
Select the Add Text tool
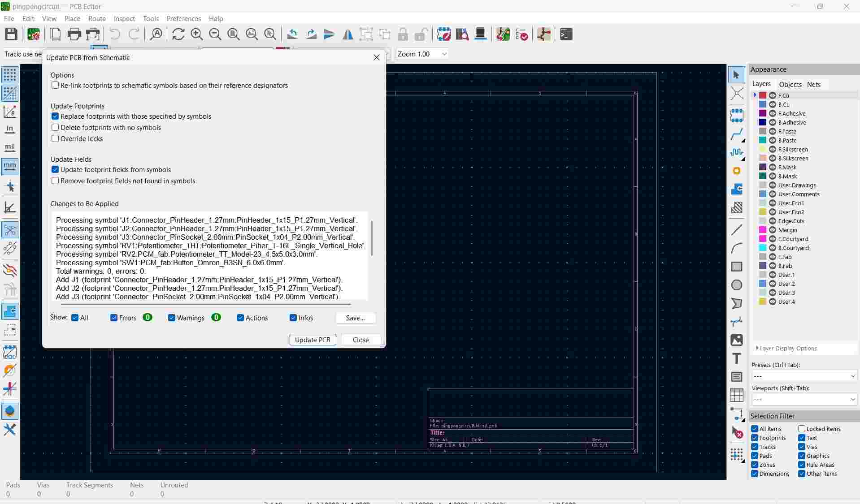pyautogui.click(x=737, y=358)
